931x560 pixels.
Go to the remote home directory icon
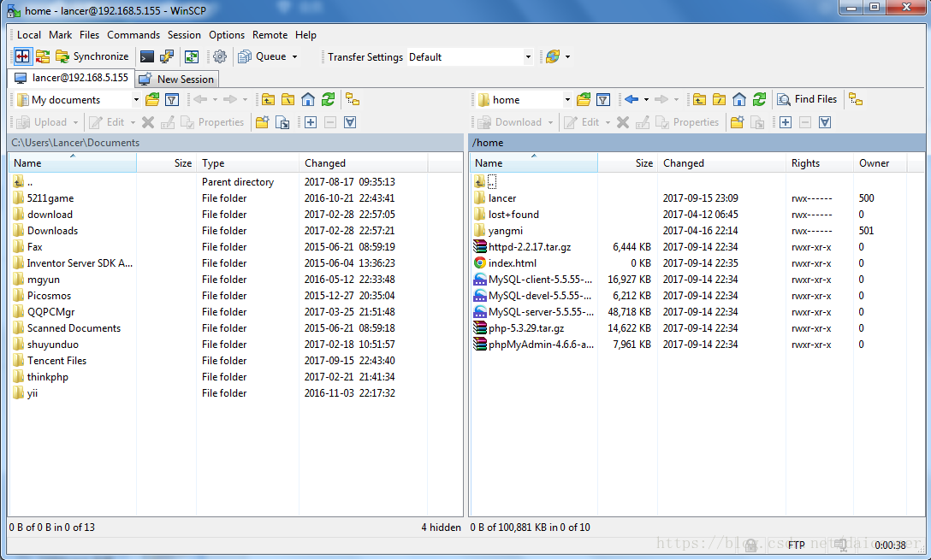pos(739,100)
